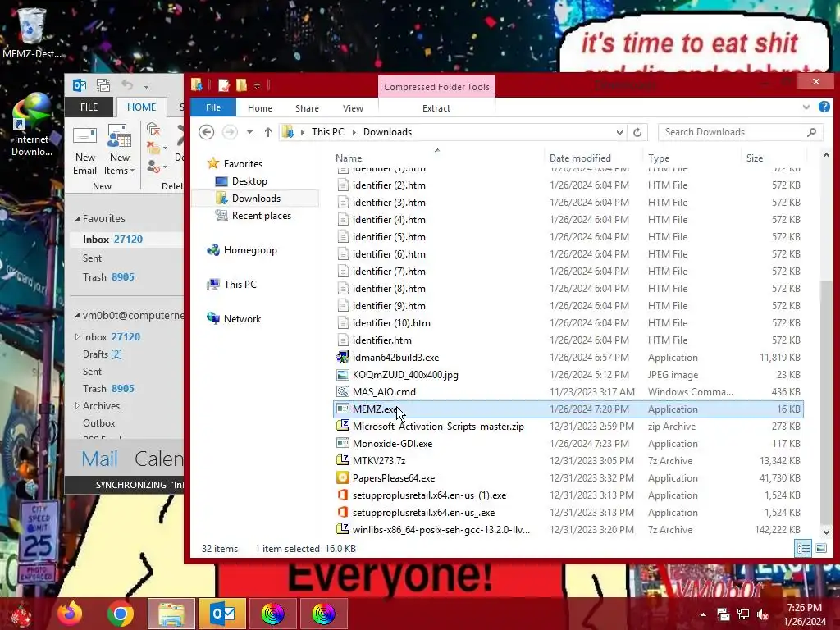Click This PC in address breadcrumb
Image resolution: width=840 pixels, height=630 pixels.
click(328, 132)
